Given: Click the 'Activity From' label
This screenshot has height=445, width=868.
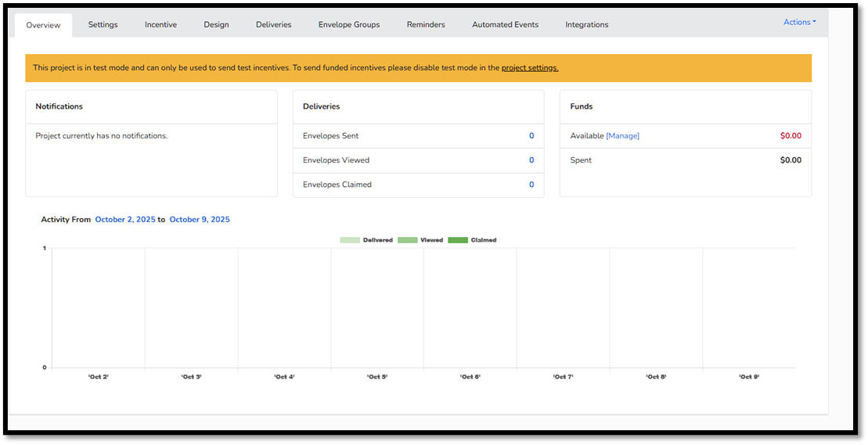Looking at the screenshot, I should 66,220.
